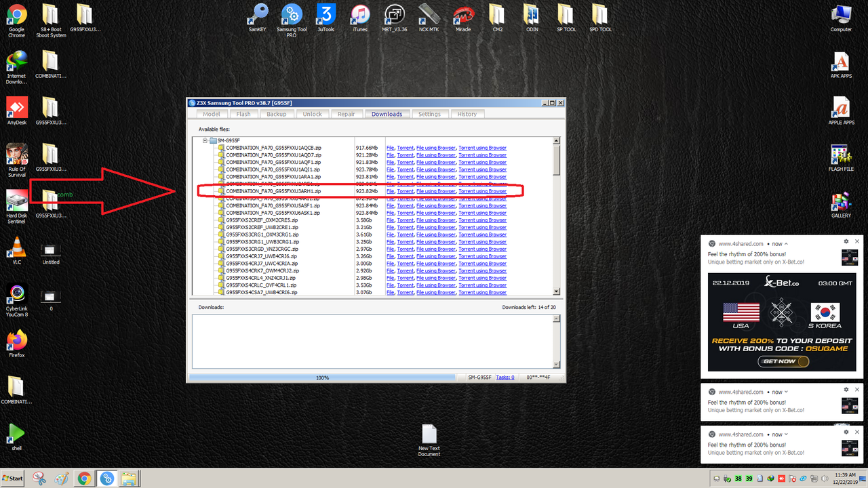
Task: Open the Backup tab
Action: point(276,114)
